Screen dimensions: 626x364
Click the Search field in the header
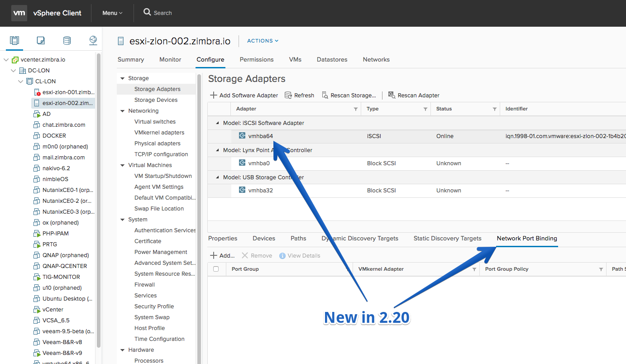163,13
